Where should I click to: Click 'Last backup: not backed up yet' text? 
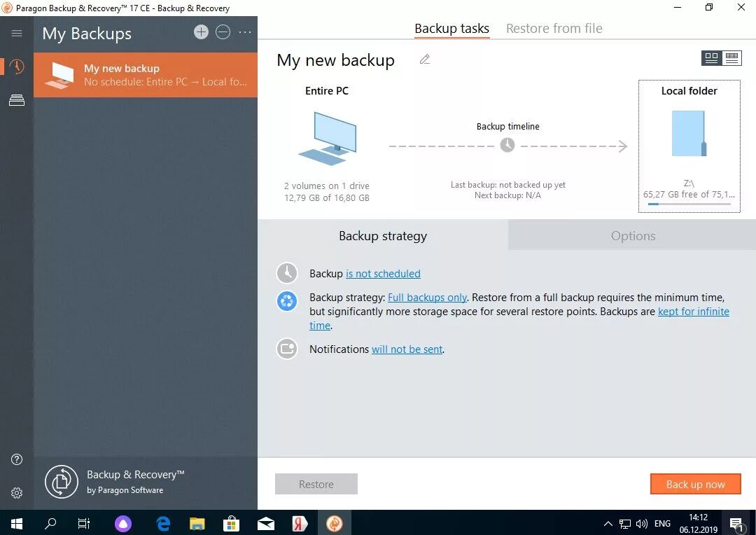coord(507,185)
